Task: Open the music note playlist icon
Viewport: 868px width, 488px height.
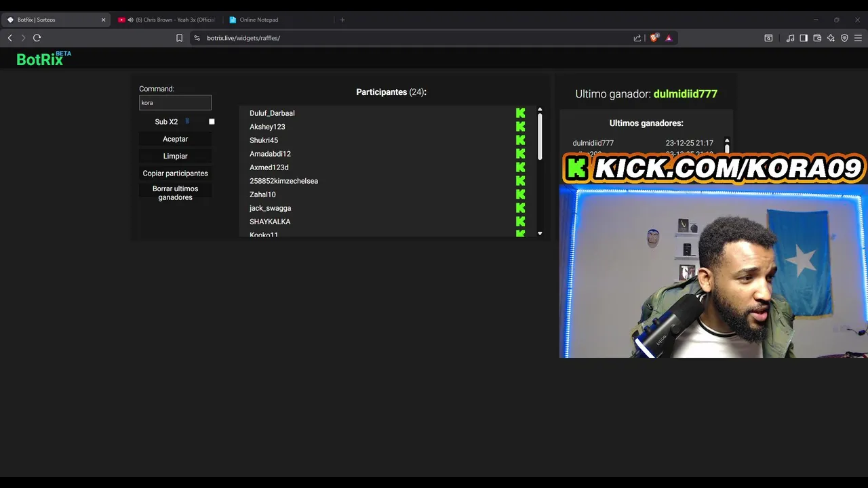Action: (x=790, y=38)
